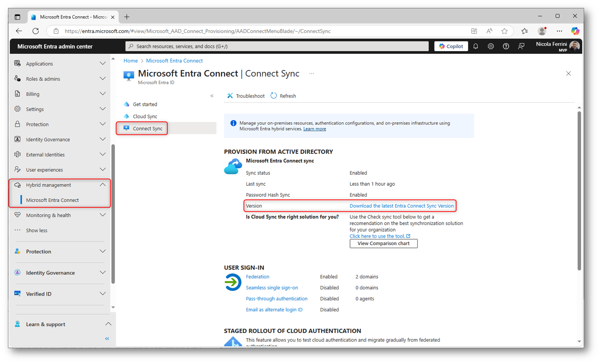Viewport: 600px width, 364px height.
Task: Open the split screen icon in address bar
Action: (x=474, y=31)
